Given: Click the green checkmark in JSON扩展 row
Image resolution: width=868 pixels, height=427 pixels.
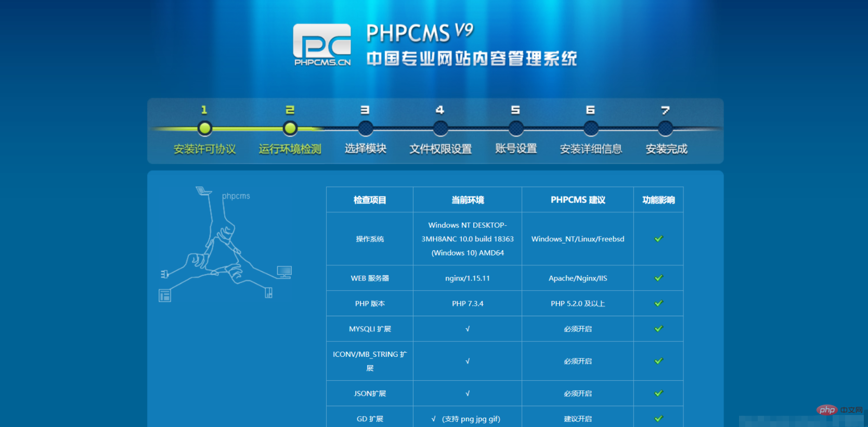Looking at the screenshot, I should pyautogui.click(x=658, y=393).
